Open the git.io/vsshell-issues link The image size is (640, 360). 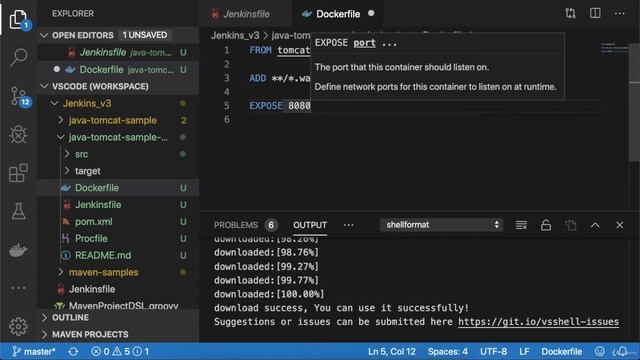[x=538, y=322]
